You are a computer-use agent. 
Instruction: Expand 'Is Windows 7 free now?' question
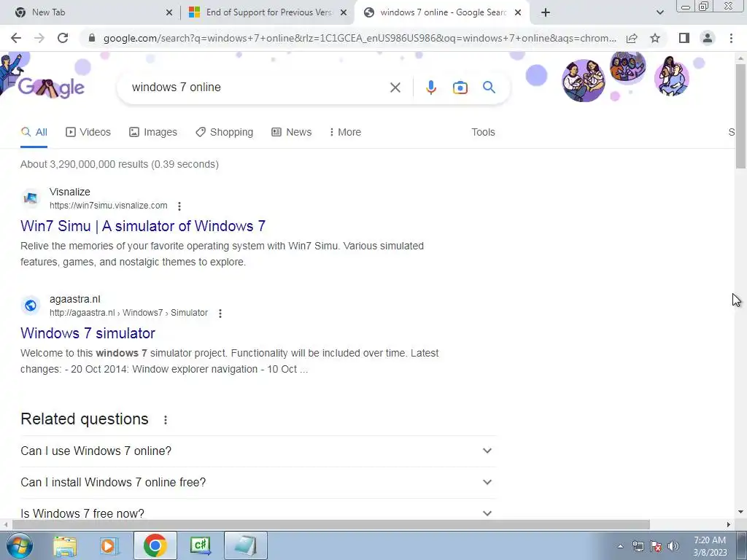click(x=258, y=513)
